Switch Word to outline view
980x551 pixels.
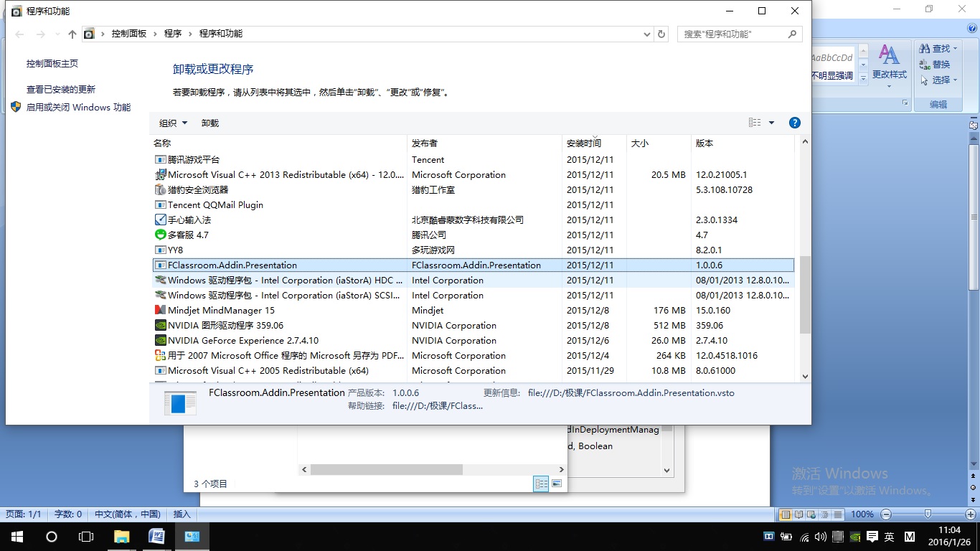click(x=824, y=514)
